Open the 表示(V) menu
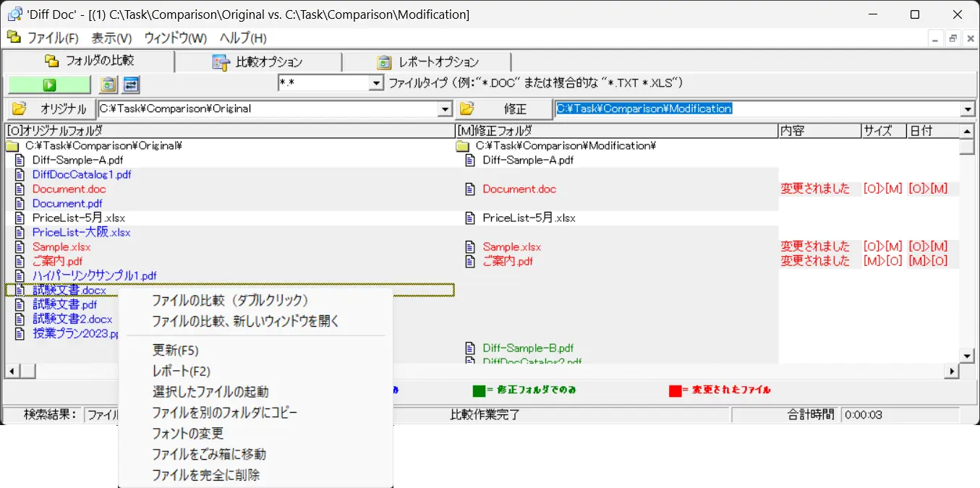Image resolution: width=980 pixels, height=488 pixels. 111,38
